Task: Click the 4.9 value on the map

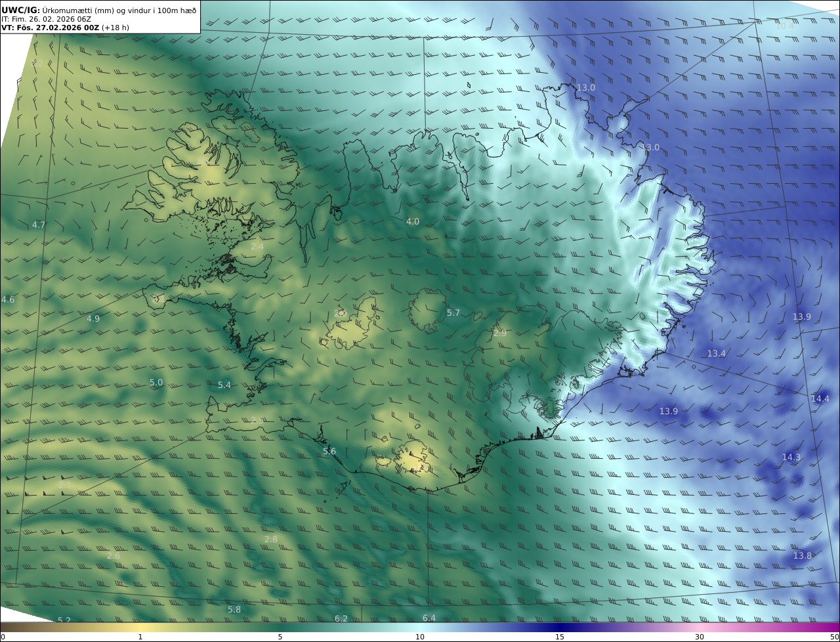Action: coord(93,318)
